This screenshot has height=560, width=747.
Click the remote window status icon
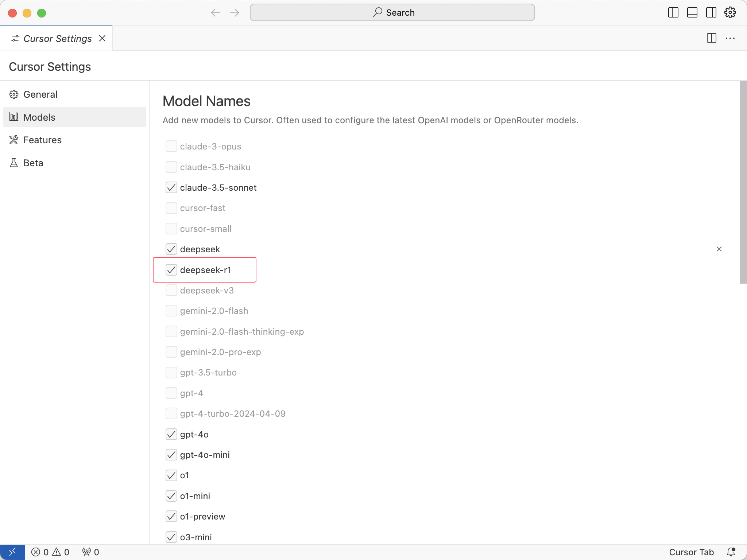[12, 552]
